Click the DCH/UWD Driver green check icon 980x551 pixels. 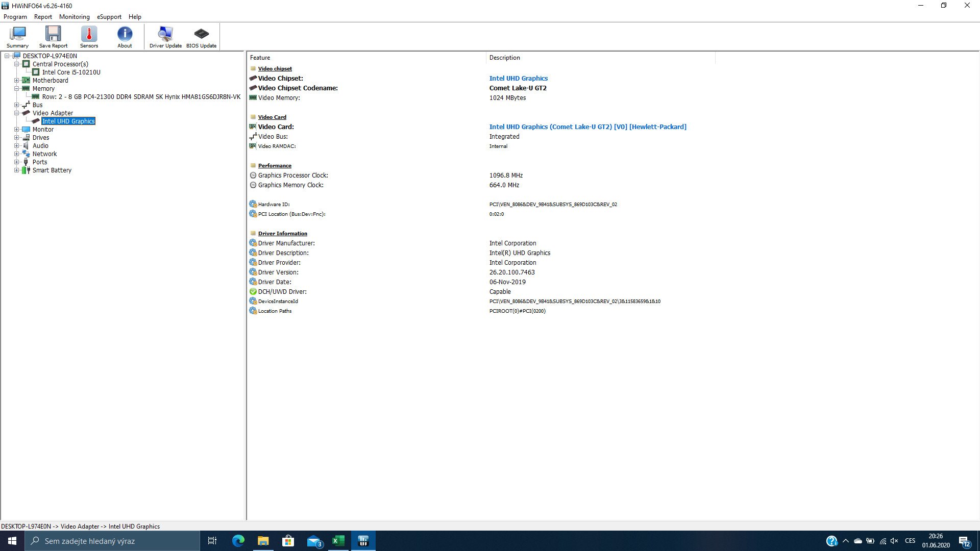[x=253, y=292]
